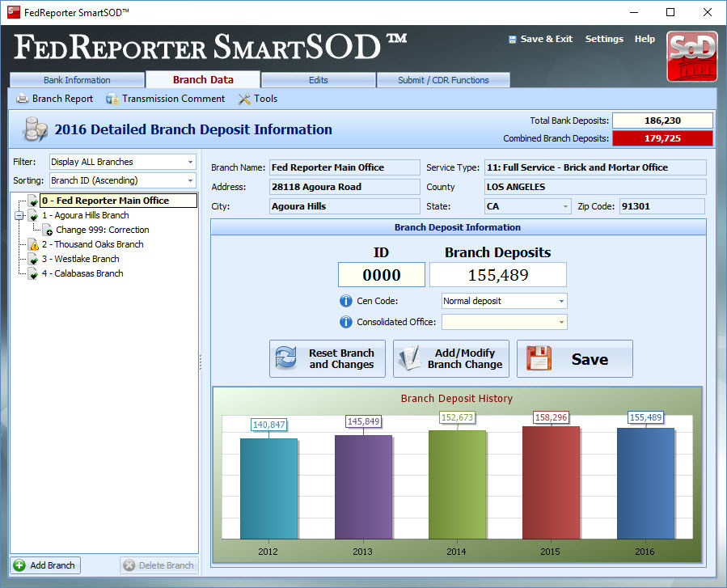Click the branch ID field showing 0000
The height and width of the screenshot is (588, 727).
click(x=381, y=275)
